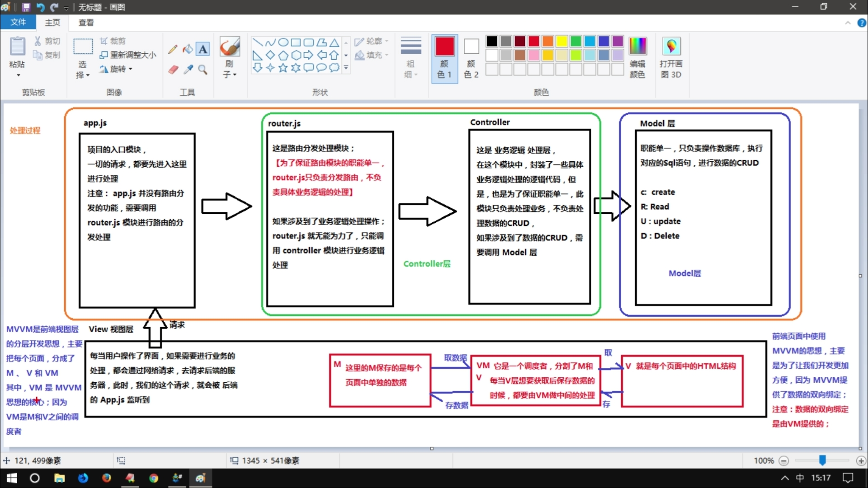Select the Magnifier tool
The width and height of the screenshot is (868, 488).
tap(203, 70)
